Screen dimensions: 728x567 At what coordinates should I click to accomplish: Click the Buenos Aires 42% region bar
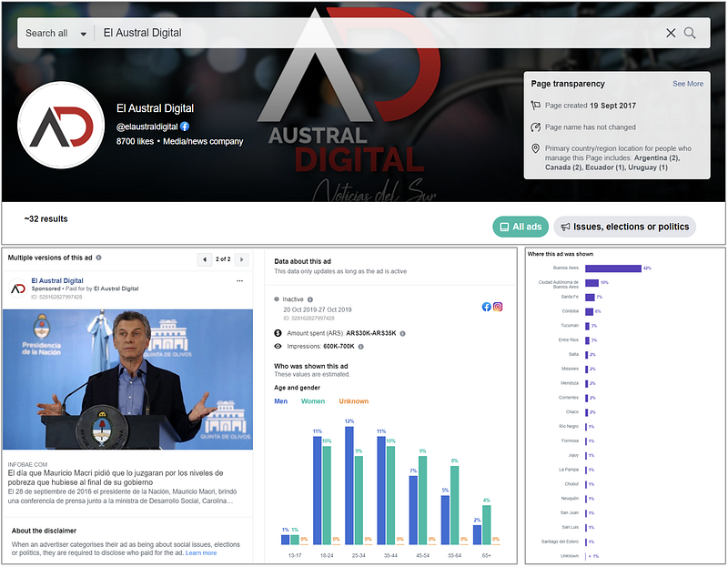tap(612, 268)
